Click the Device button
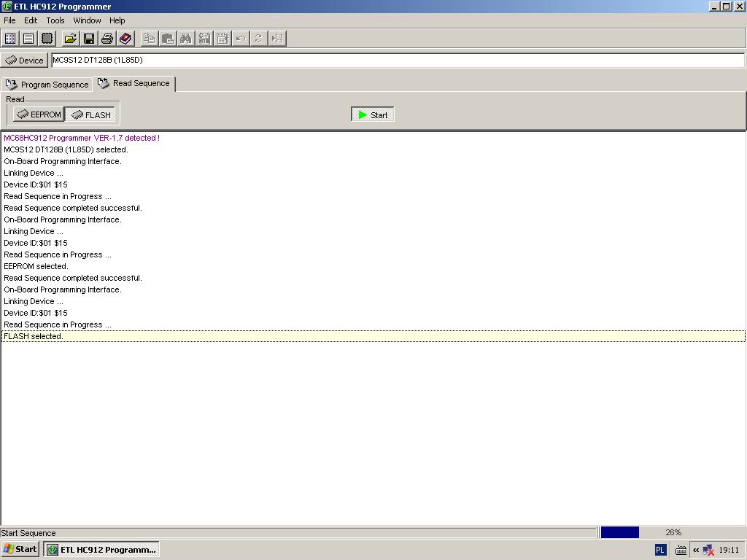This screenshot has height=560, width=747. click(x=24, y=61)
